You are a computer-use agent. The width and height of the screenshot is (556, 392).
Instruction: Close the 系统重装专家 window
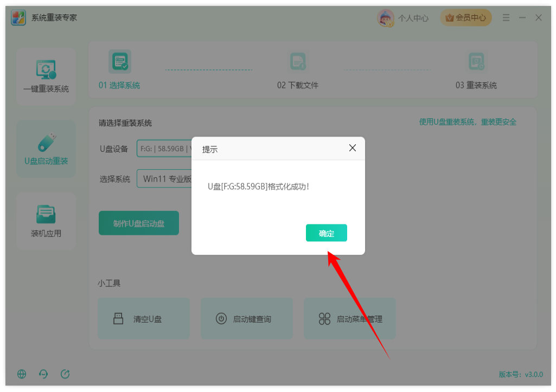(539, 17)
